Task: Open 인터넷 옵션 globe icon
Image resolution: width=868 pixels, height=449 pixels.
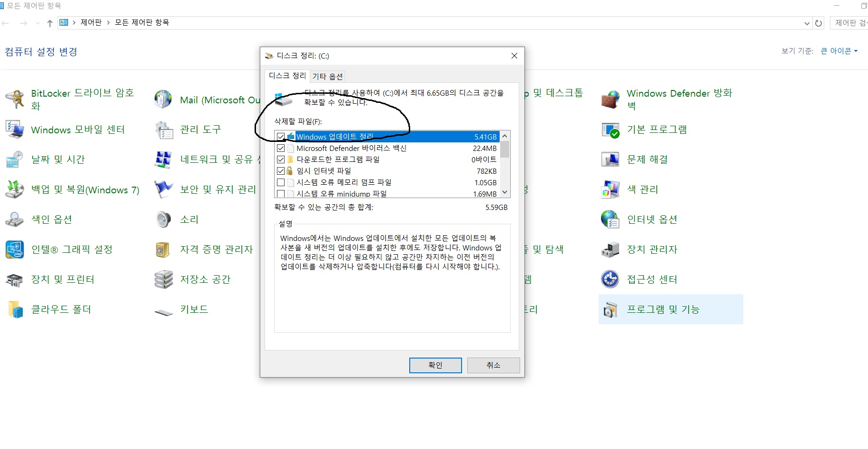Action: pyautogui.click(x=611, y=220)
